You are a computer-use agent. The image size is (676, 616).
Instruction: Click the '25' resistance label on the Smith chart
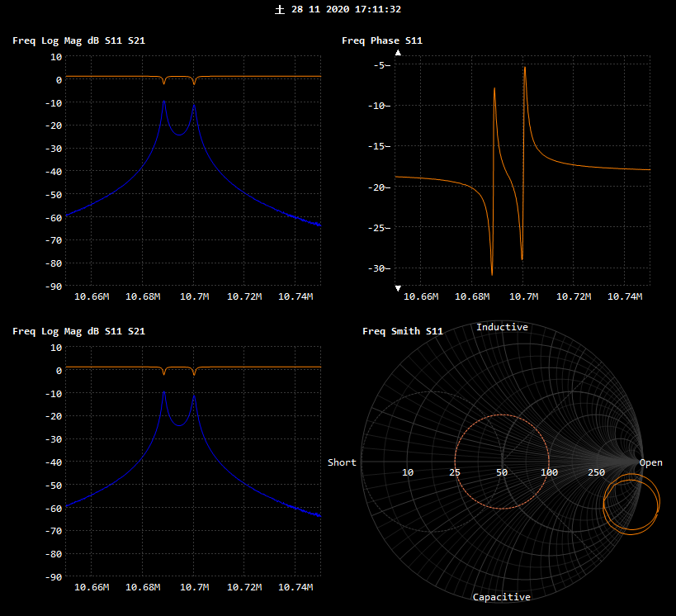click(x=455, y=472)
